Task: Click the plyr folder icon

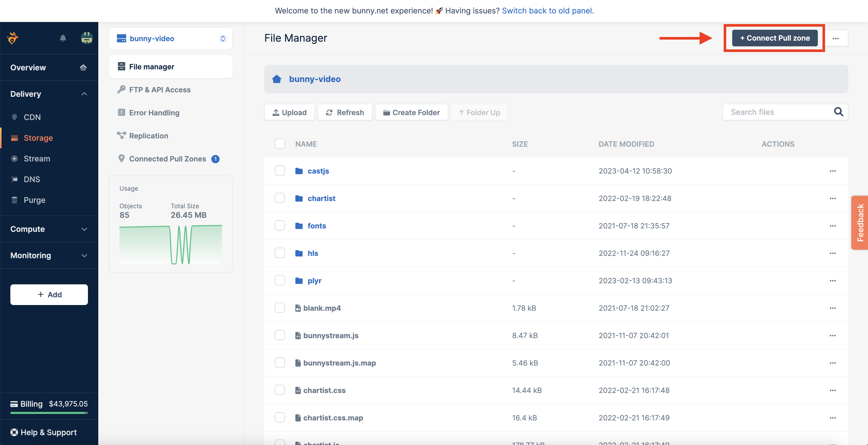Action: (x=299, y=280)
